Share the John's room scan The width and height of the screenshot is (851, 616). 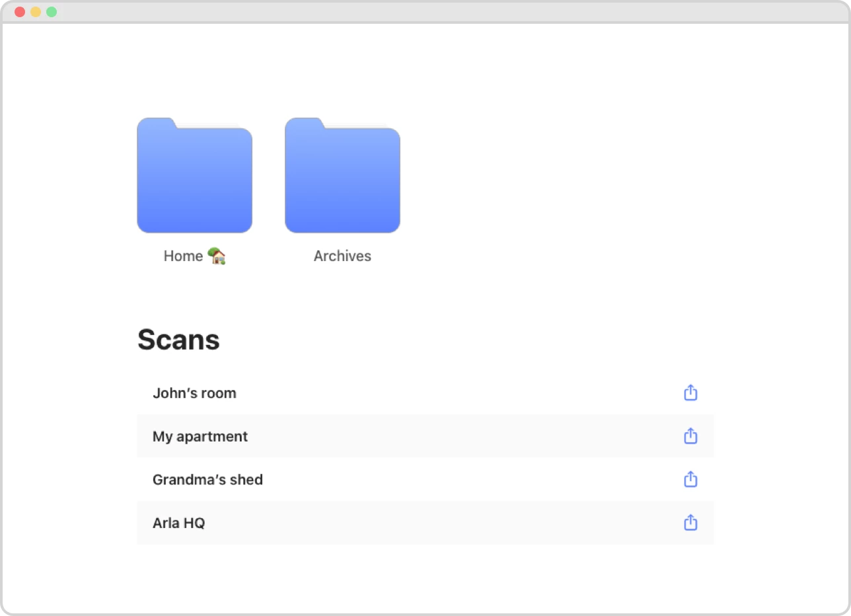coord(690,393)
